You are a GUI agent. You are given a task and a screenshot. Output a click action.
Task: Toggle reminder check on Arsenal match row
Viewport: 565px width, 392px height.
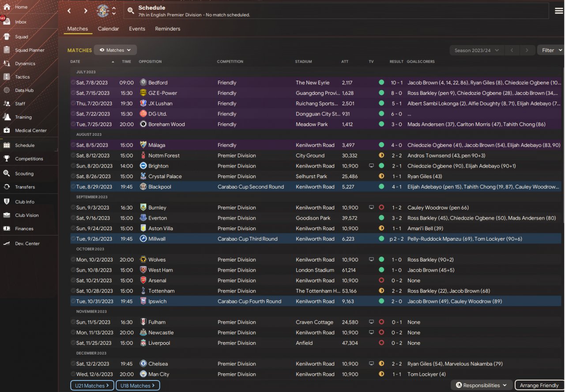tap(73, 280)
